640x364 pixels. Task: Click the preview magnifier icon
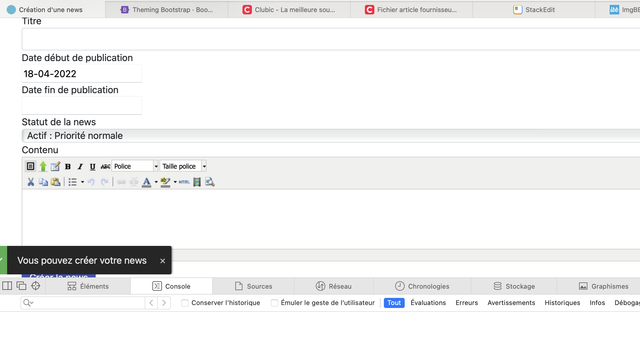tap(210, 182)
